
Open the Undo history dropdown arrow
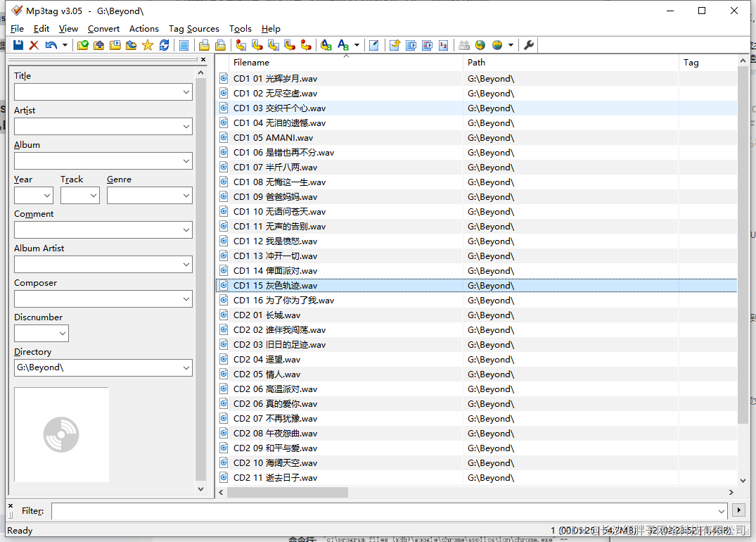[65, 45]
